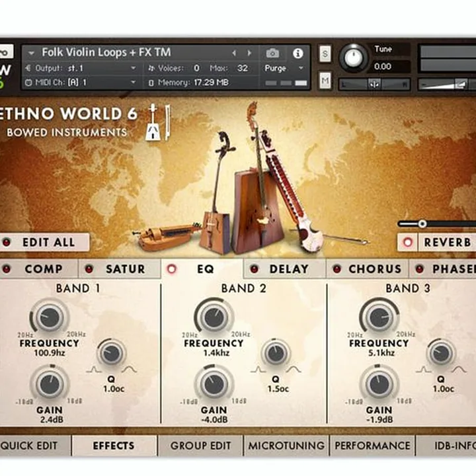
Task: Toggle the CHORUS effect LED
Action: (x=337, y=268)
